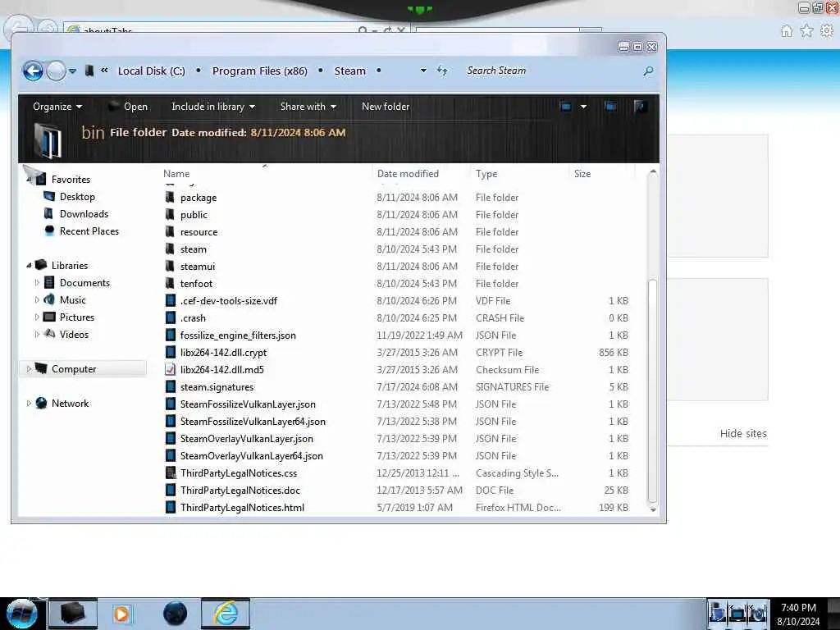The width and height of the screenshot is (840, 630).
Task: Click the Refresh icon beside the address bar
Action: pos(442,71)
